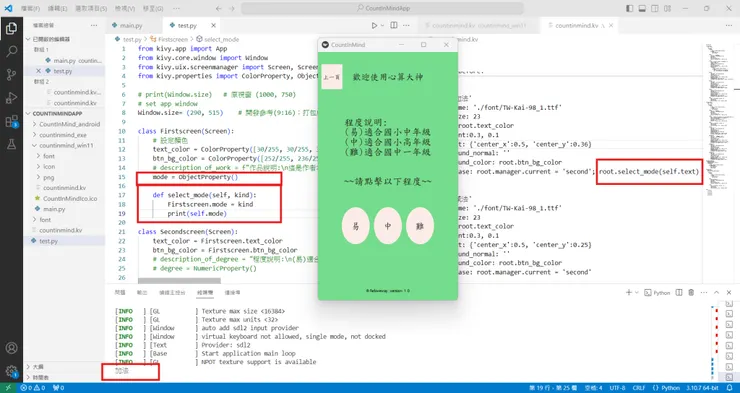Open the Explorer view in activity bar
740x393 pixels.
pos(11,29)
